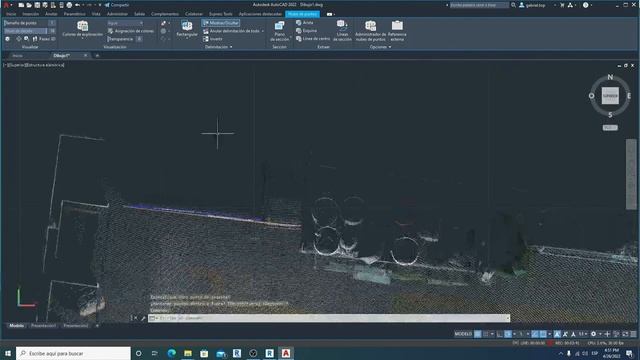The height and width of the screenshot is (360, 640).
Task: Click the Nivel de detalle slider
Action: coord(30,31)
